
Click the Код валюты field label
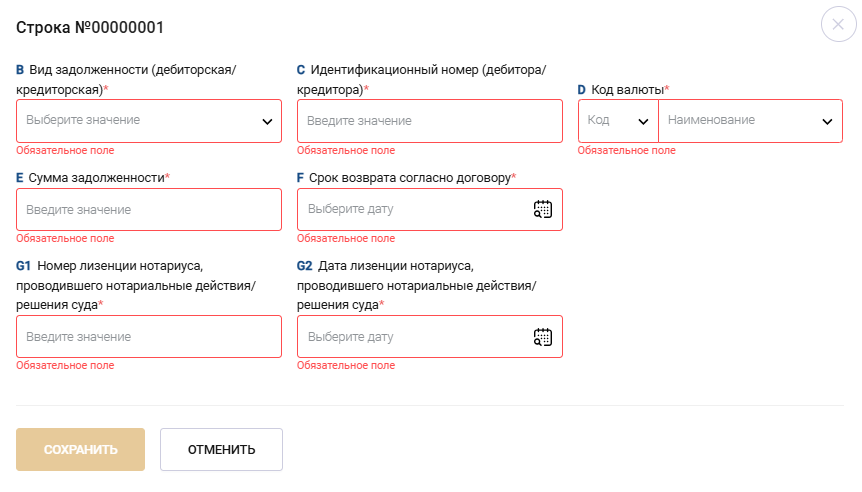pyautogui.click(x=627, y=89)
